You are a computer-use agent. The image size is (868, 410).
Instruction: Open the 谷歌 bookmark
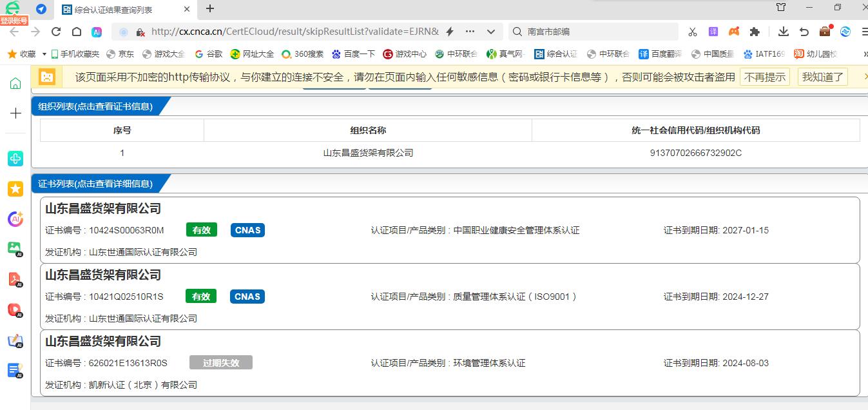point(209,54)
